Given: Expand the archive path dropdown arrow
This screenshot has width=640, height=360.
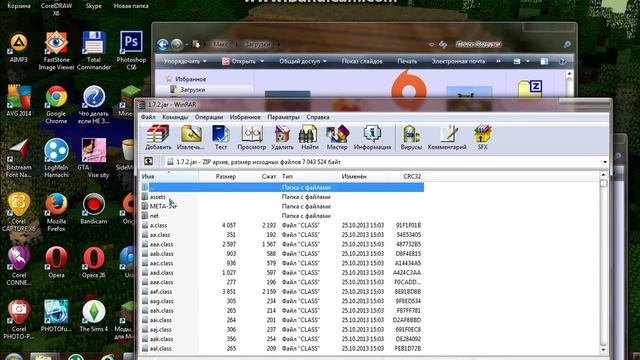Looking at the screenshot, I should [604, 162].
